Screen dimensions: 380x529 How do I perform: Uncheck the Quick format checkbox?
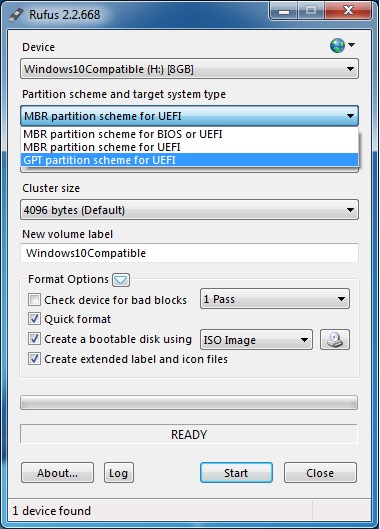pos(34,319)
